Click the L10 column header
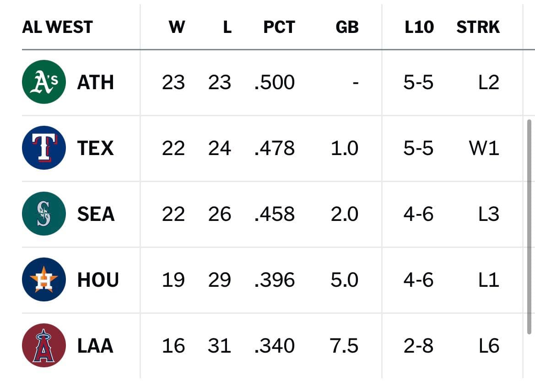 [x=419, y=27]
